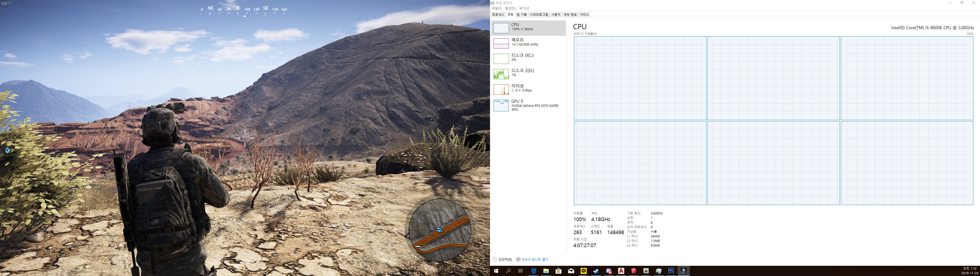The width and height of the screenshot is (980, 276).
Task: Switch to the 프로세스 tab
Action: point(498,15)
